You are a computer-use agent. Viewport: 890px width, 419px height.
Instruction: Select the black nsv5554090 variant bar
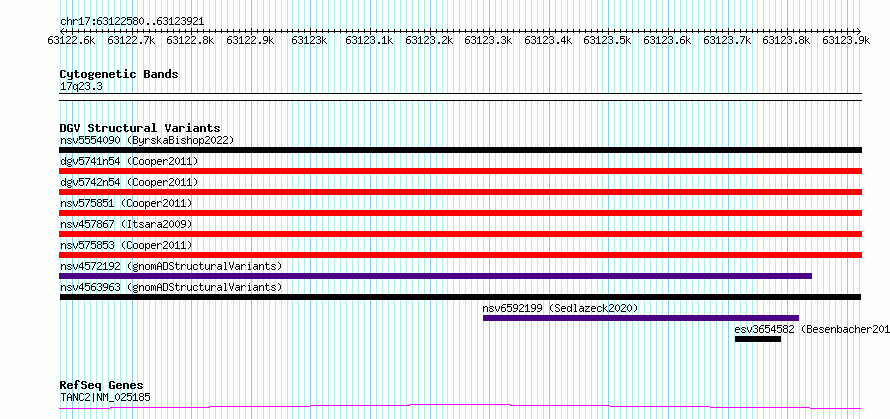(460, 150)
